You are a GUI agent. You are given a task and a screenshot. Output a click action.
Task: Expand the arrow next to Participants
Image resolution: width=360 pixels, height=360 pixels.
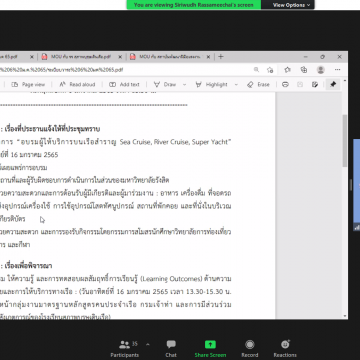pyautogui.click(x=148, y=345)
